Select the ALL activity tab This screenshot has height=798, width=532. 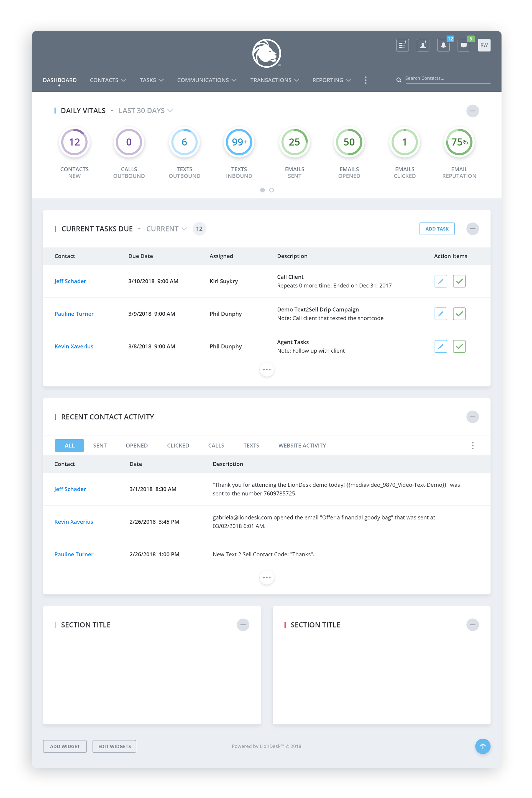[70, 445]
